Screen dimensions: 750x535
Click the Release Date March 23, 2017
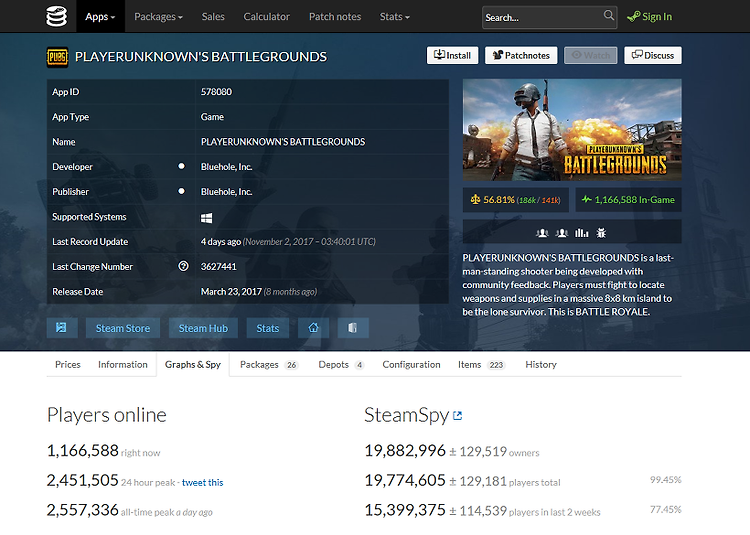[231, 292]
